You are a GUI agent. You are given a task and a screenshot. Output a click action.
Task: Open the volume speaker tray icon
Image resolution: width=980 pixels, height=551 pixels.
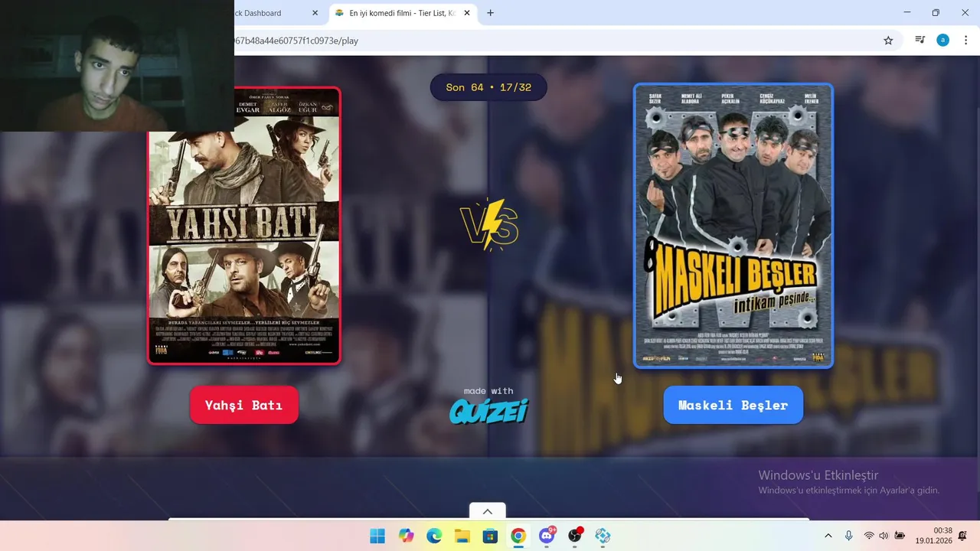(884, 536)
